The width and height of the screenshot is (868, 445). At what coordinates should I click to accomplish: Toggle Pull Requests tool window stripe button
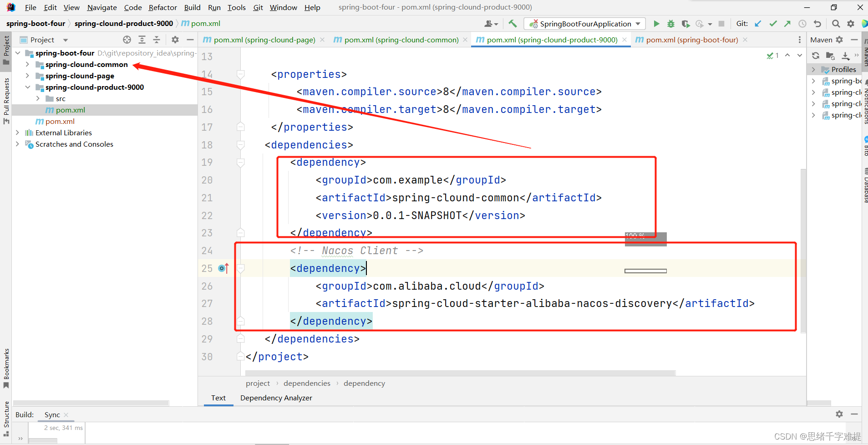(x=6, y=101)
